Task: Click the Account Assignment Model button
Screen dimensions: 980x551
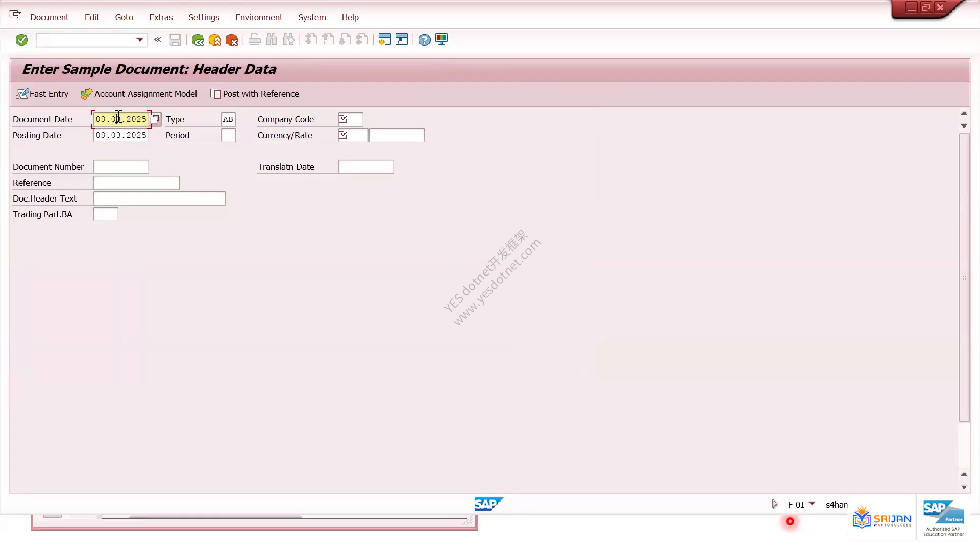Action: 139,94
